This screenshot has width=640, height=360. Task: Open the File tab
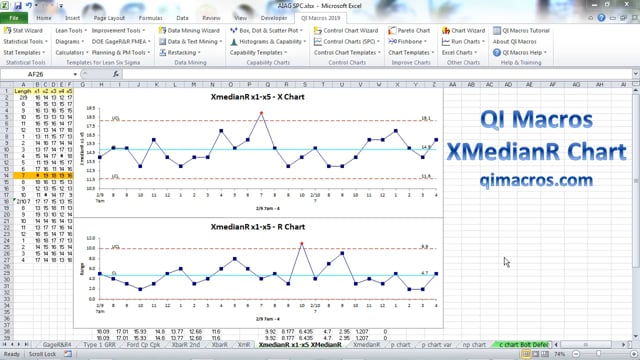pyautogui.click(x=14, y=18)
